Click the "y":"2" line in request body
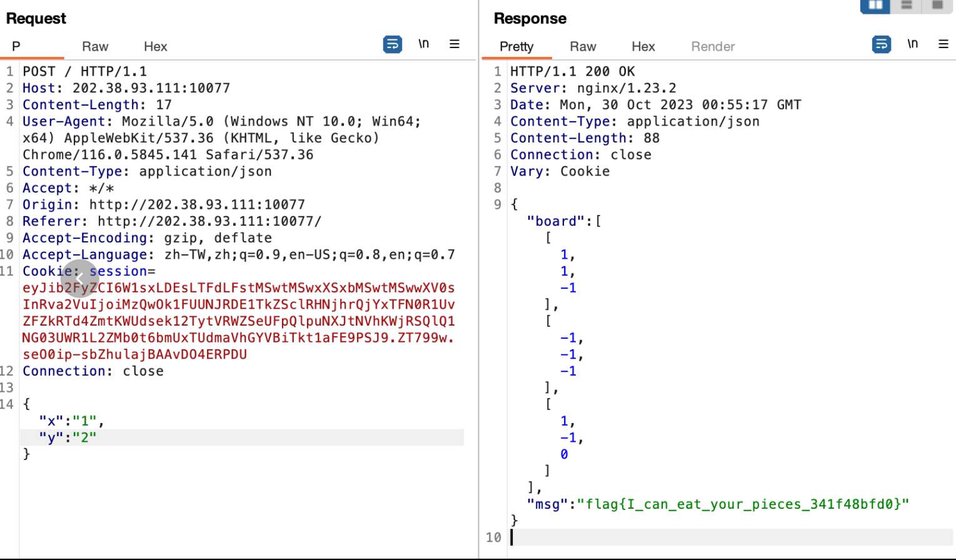This screenshot has width=956, height=560. 68,437
